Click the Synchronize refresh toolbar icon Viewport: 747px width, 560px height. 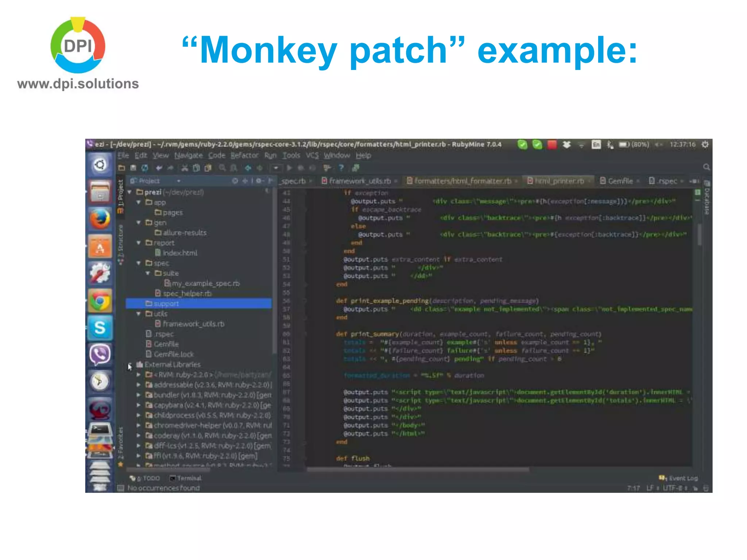pyautogui.click(x=145, y=168)
